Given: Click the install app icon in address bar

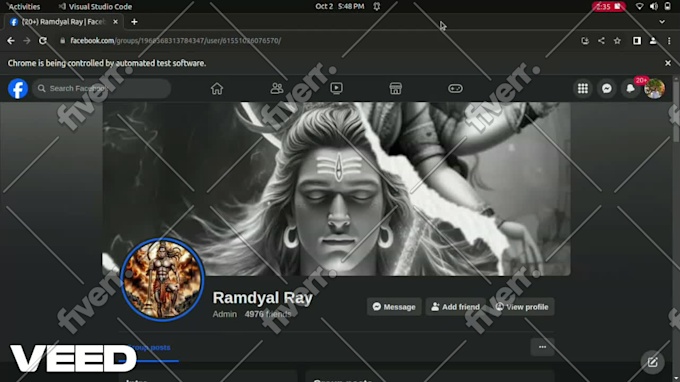Looking at the screenshot, I should (x=585, y=40).
